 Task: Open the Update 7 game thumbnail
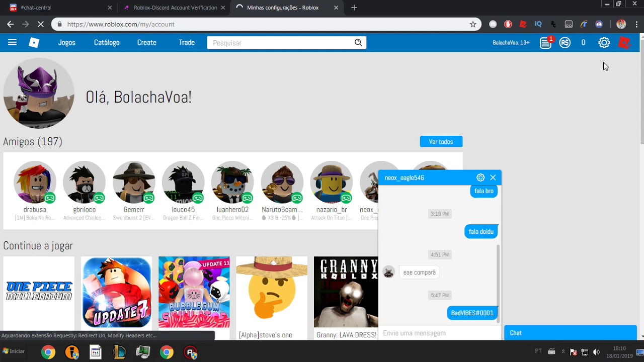(116, 292)
